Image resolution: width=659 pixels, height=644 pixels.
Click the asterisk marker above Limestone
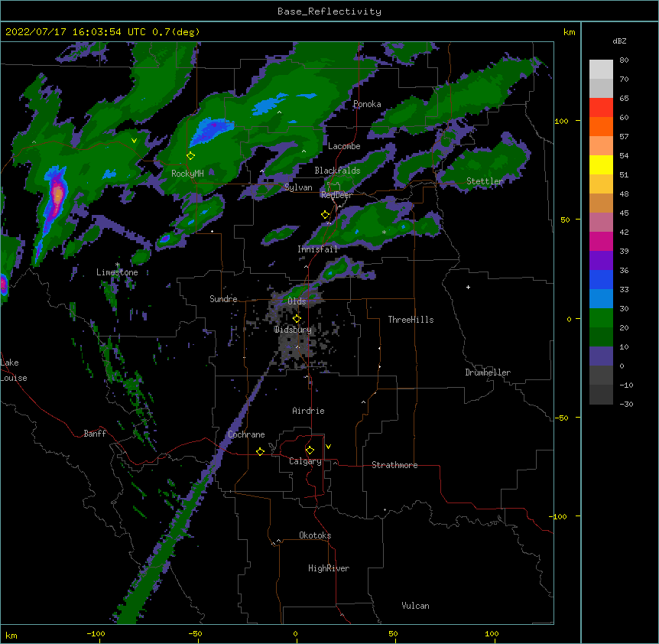pos(117,265)
